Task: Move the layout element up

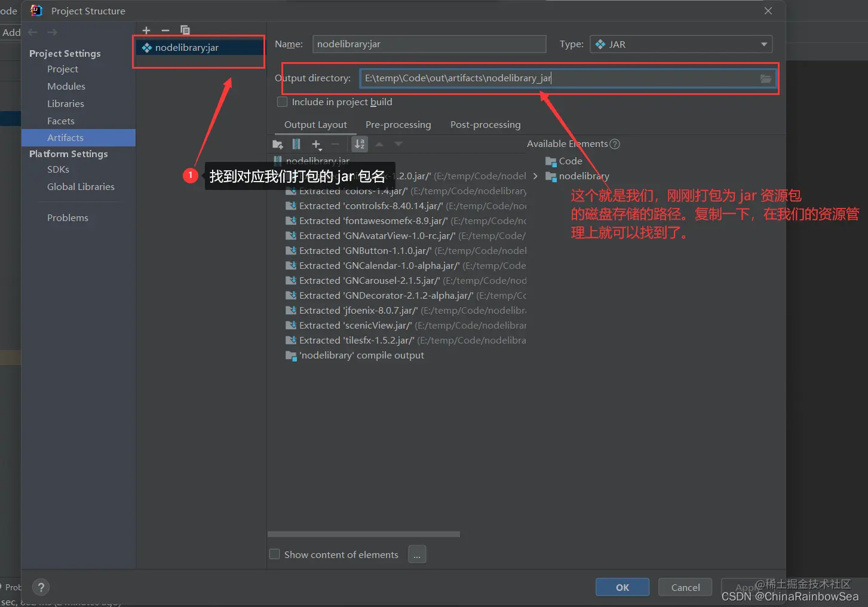Action: point(379,144)
